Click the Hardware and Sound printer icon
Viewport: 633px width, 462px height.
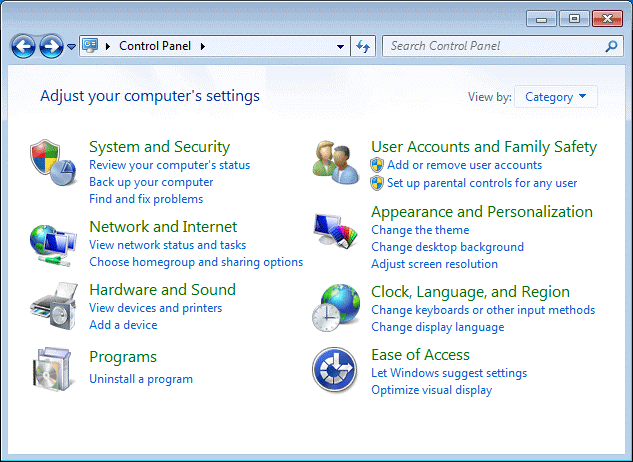(54, 306)
